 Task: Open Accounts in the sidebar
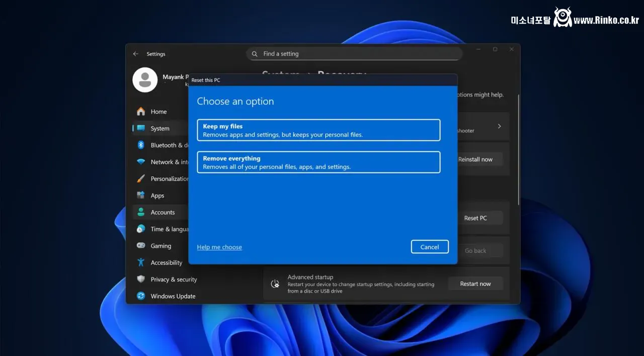tap(162, 213)
